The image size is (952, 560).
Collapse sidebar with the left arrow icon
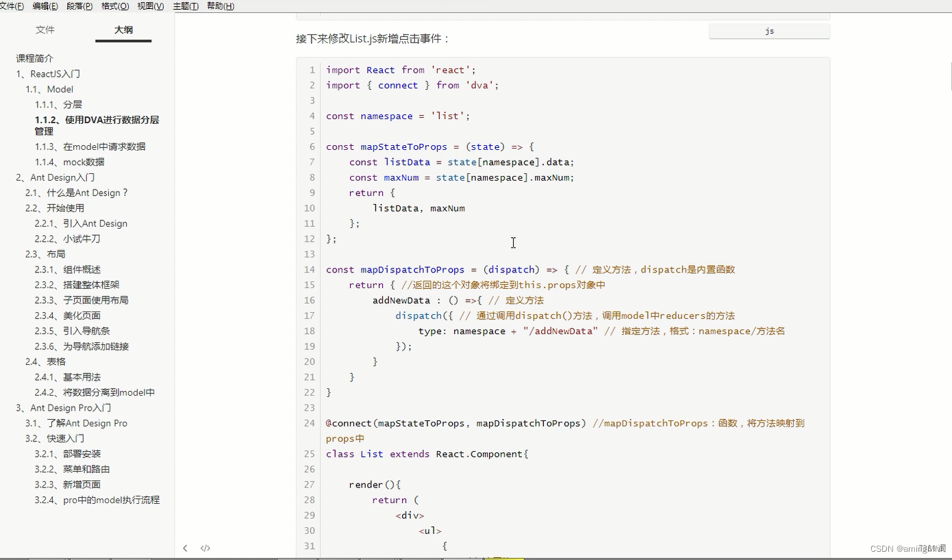[x=185, y=548]
